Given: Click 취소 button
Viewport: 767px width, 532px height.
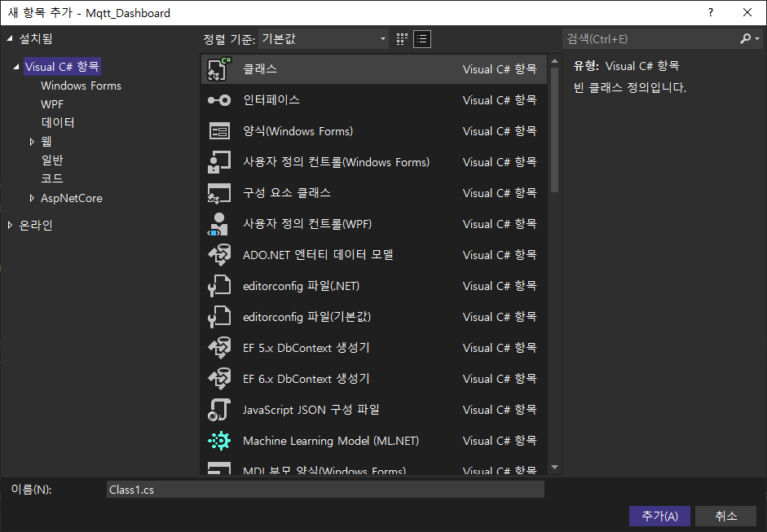Looking at the screenshot, I should pyautogui.click(x=726, y=516).
